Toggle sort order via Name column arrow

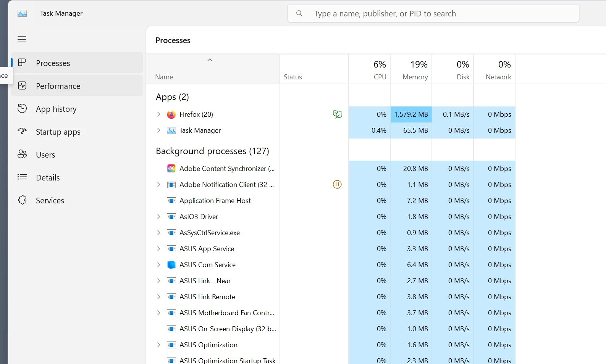point(210,60)
